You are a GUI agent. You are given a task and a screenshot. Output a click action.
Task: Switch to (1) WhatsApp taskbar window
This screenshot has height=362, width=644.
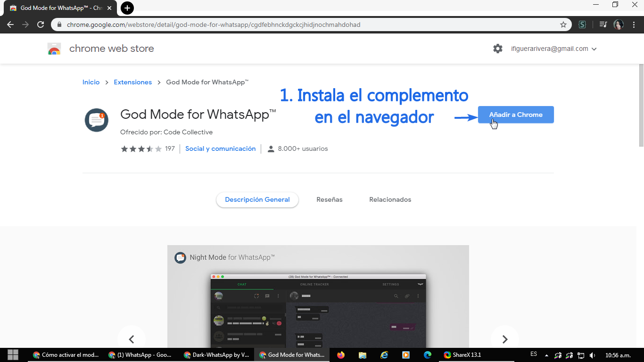[140, 355]
